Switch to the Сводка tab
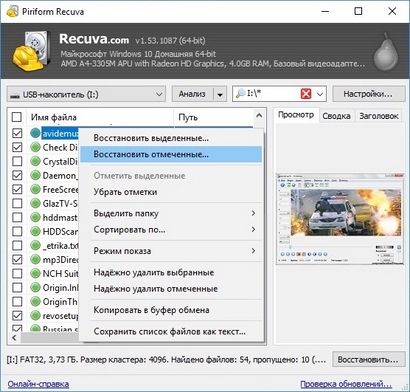This screenshot has height=392, width=410. [x=336, y=116]
